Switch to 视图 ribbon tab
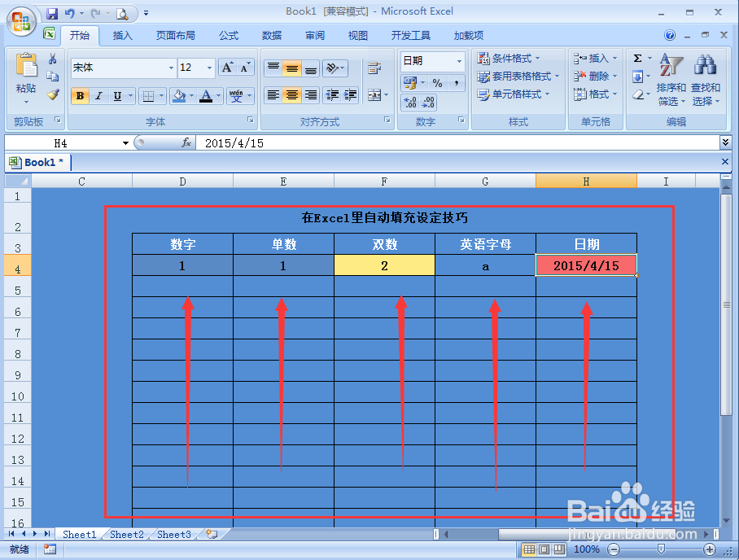Viewport: 739px width, 560px height. (358, 35)
